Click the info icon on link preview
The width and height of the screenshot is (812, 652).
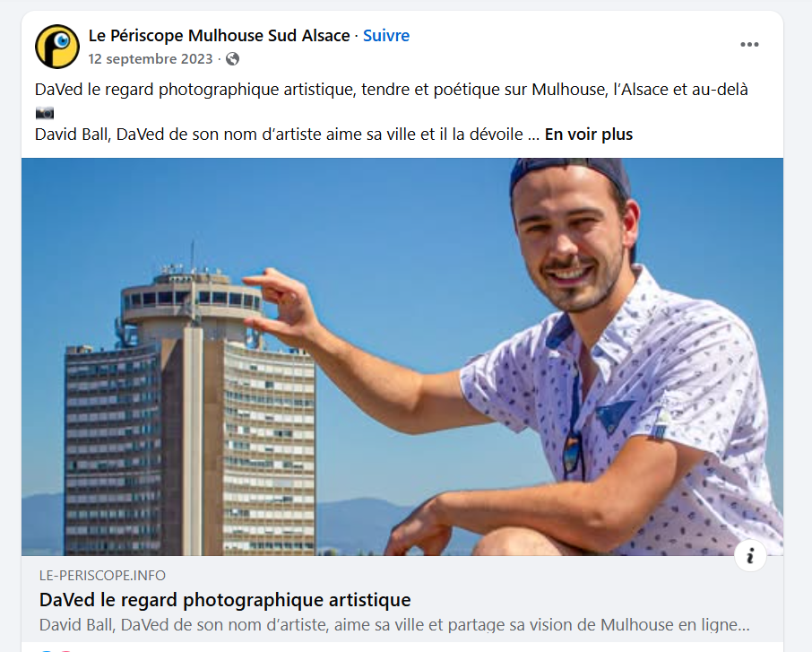[x=750, y=556]
